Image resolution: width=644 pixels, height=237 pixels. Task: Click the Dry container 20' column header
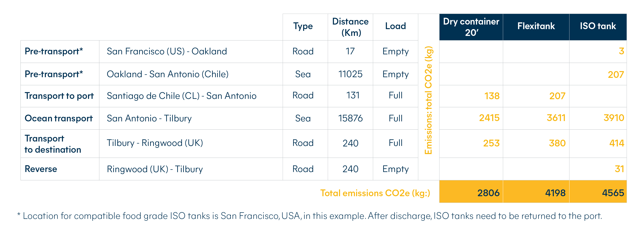(x=471, y=27)
